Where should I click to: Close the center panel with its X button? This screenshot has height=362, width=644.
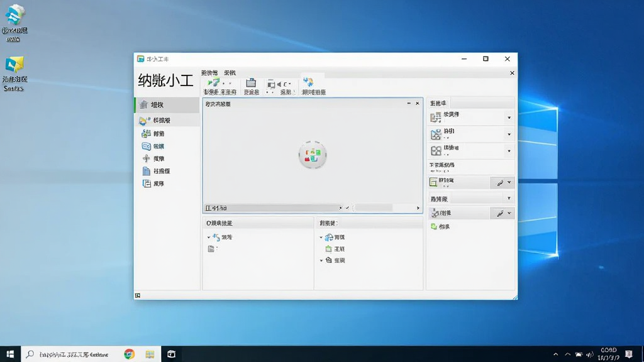click(x=418, y=104)
